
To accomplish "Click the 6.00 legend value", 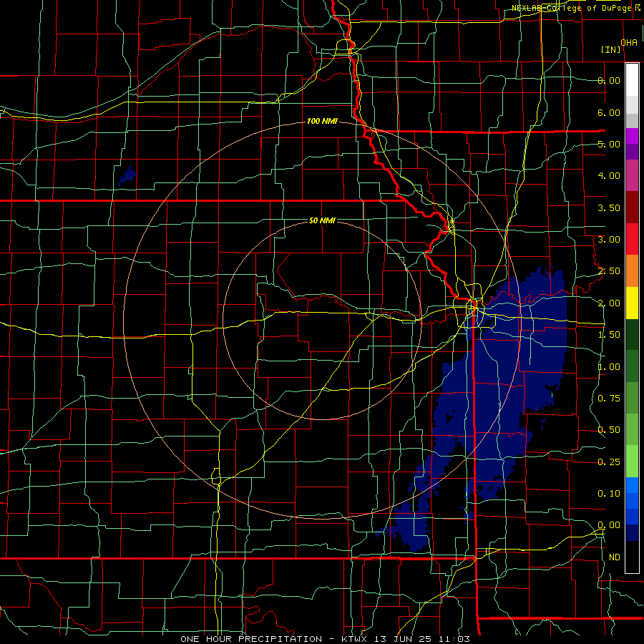I will tap(609, 112).
